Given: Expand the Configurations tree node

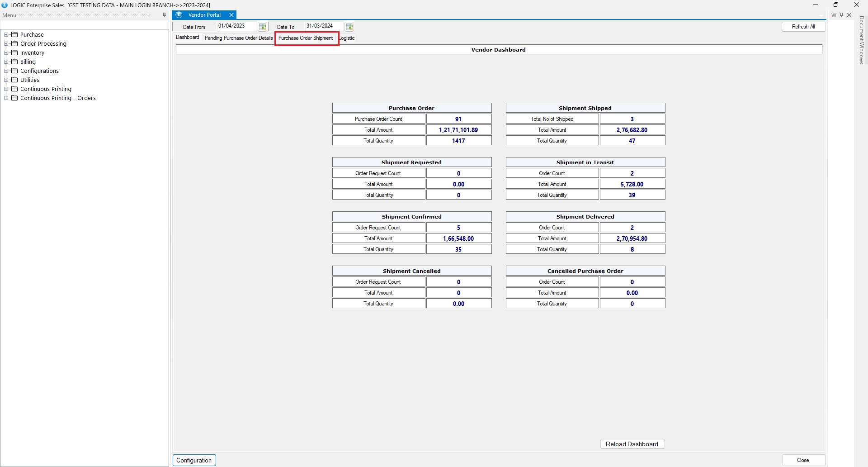Looking at the screenshot, I should pyautogui.click(x=6, y=71).
